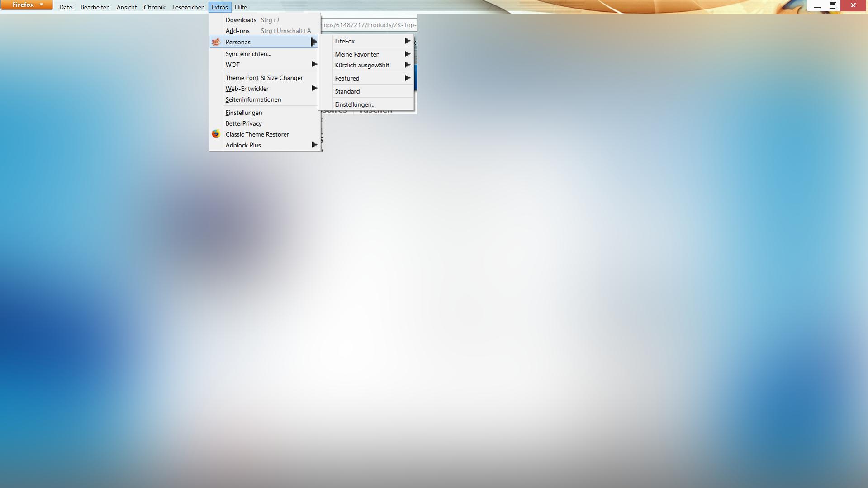Open Theme Font & Size Changer

point(265,78)
